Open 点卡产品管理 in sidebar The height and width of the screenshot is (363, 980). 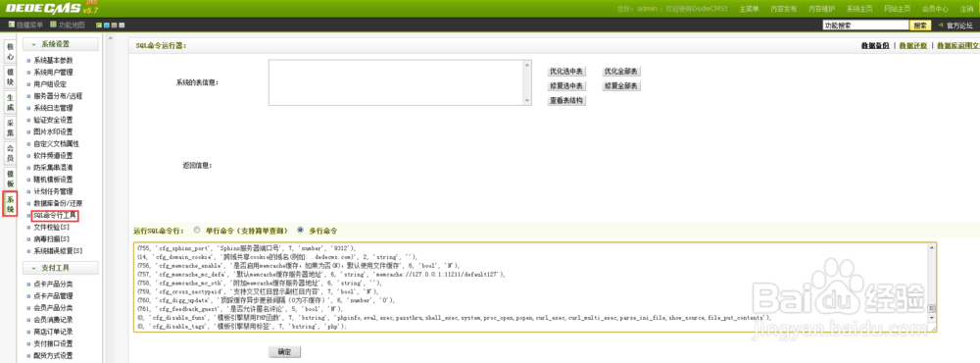53,296
